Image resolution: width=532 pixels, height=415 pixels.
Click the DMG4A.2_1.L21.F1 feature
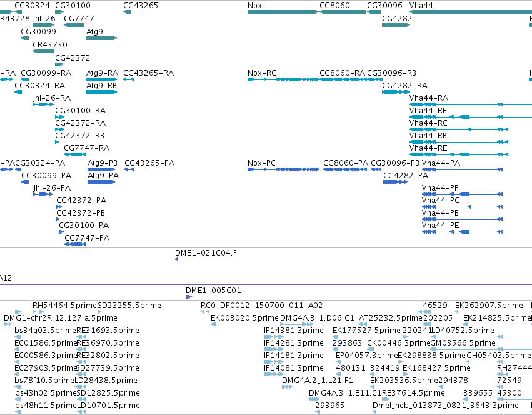[287, 387]
